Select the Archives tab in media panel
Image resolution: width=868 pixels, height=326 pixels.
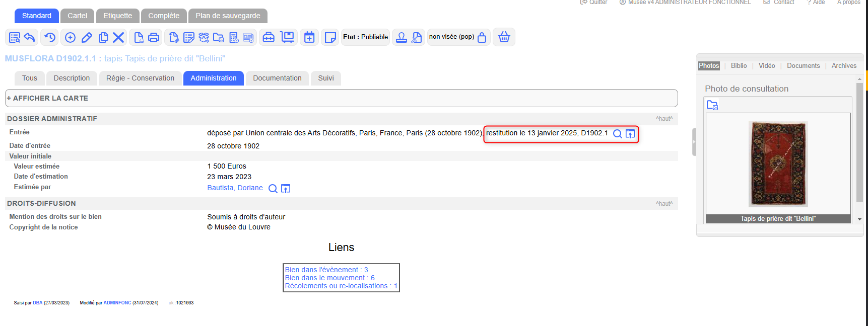[844, 66]
